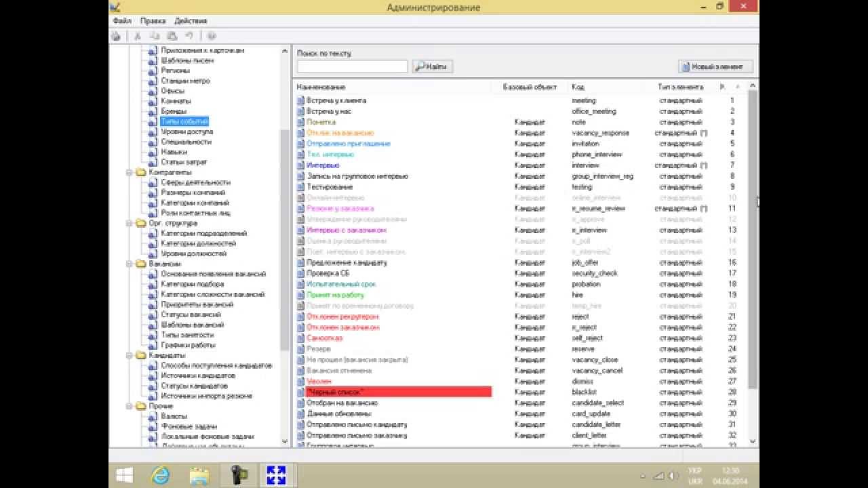
Task: Open the 'Действия' menu
Action: click(x=191, y=21)
